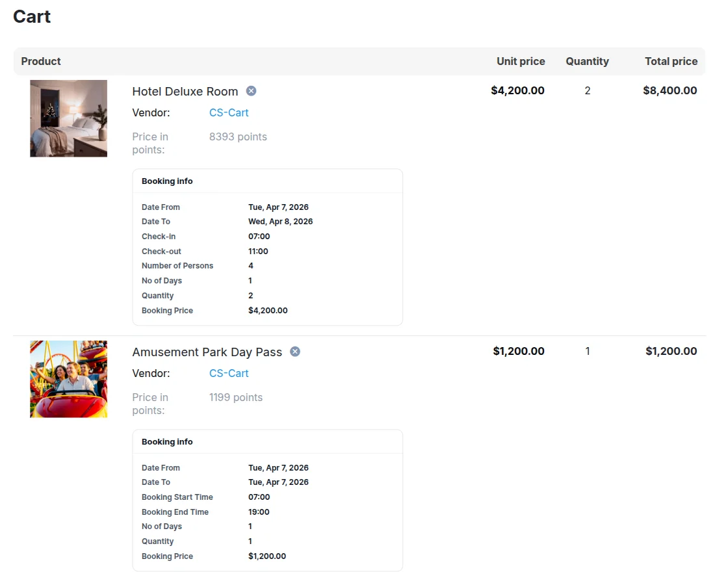The image size is (728, 572).
Task: Click the 1199 points value
Action: click(x=236, y=397)
